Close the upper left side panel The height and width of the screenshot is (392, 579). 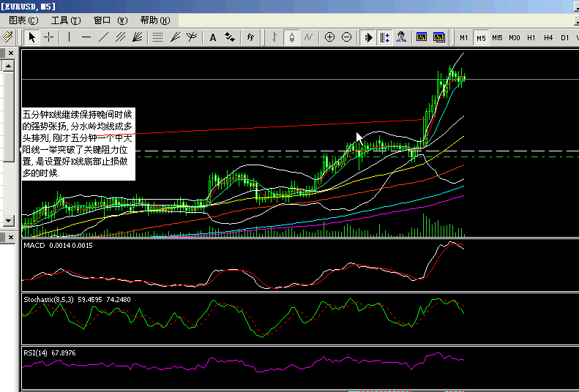tap(11, 53)
